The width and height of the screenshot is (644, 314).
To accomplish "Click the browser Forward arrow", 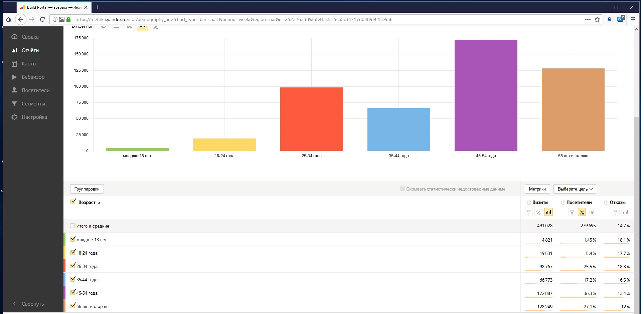I will coord(32,19).
